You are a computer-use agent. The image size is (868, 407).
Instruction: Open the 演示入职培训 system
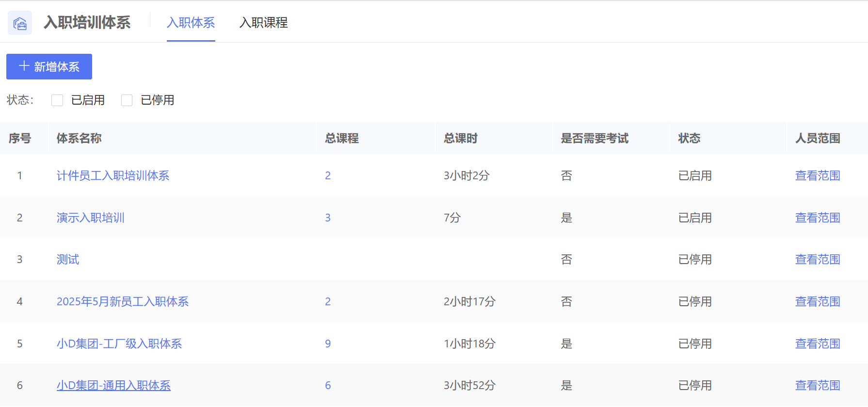[x=91, y=218]
